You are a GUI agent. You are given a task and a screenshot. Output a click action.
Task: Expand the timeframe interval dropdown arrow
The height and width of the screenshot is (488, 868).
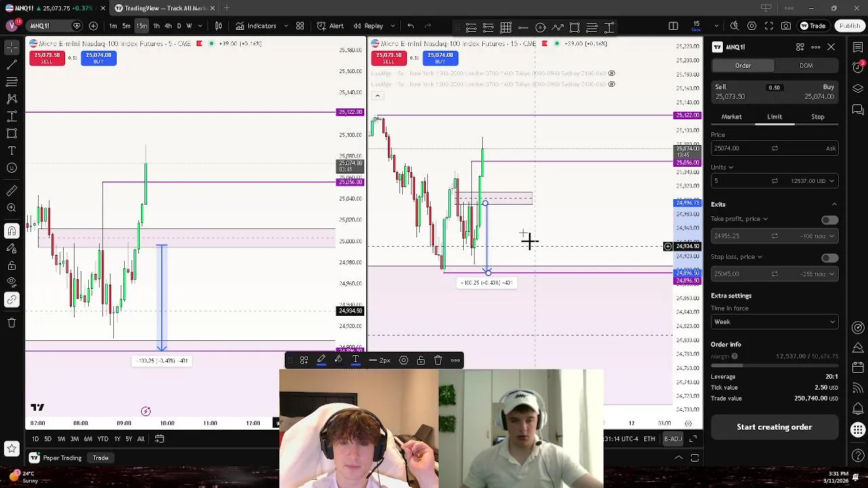coord(199,26)
